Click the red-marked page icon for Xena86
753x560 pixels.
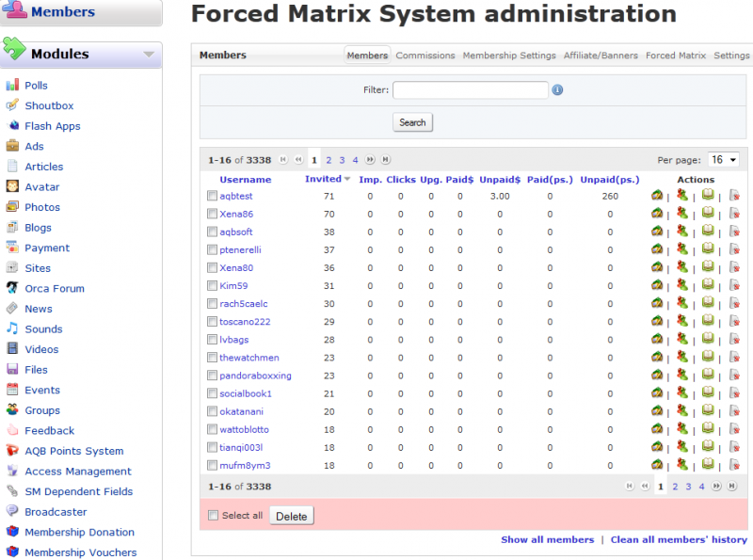tap(734, 214)
